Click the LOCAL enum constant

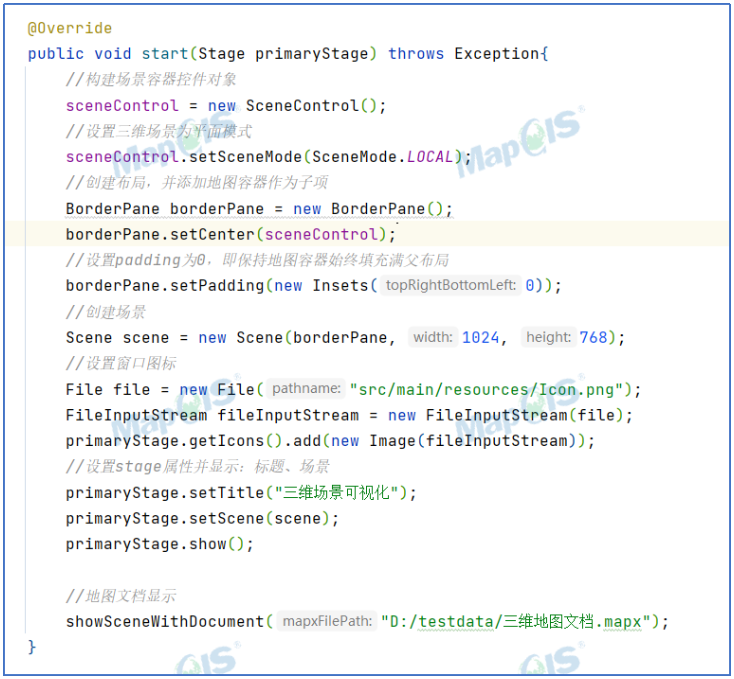click(430, 157)
